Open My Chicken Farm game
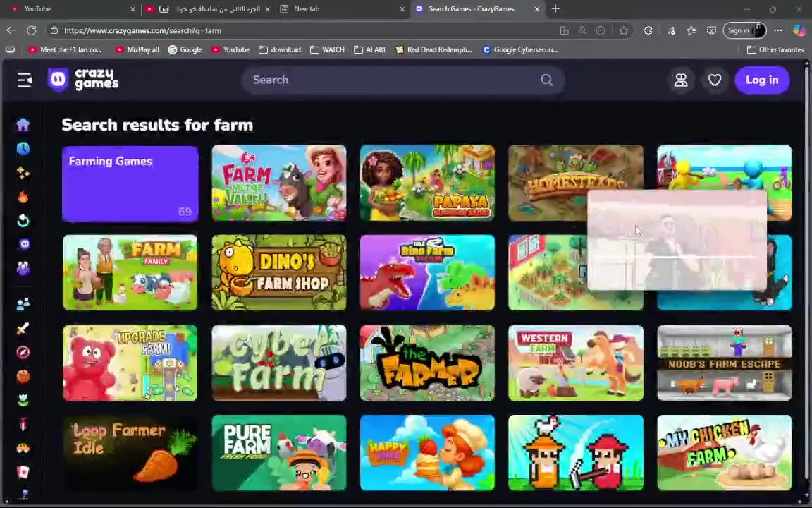Screen dimensions: 812x508 pos(725,452)
